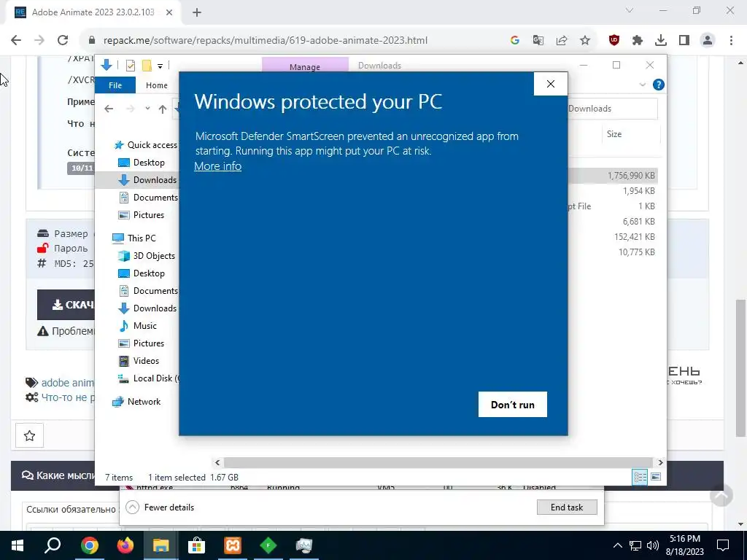
Task: Open Firefox from the taskbar
Action: [125, 545]
